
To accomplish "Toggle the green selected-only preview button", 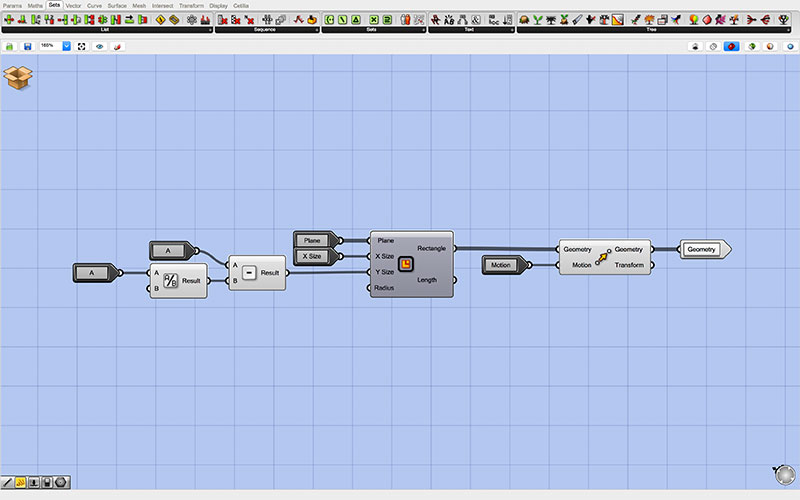I will pyautogui.click(x=752, y=46).
